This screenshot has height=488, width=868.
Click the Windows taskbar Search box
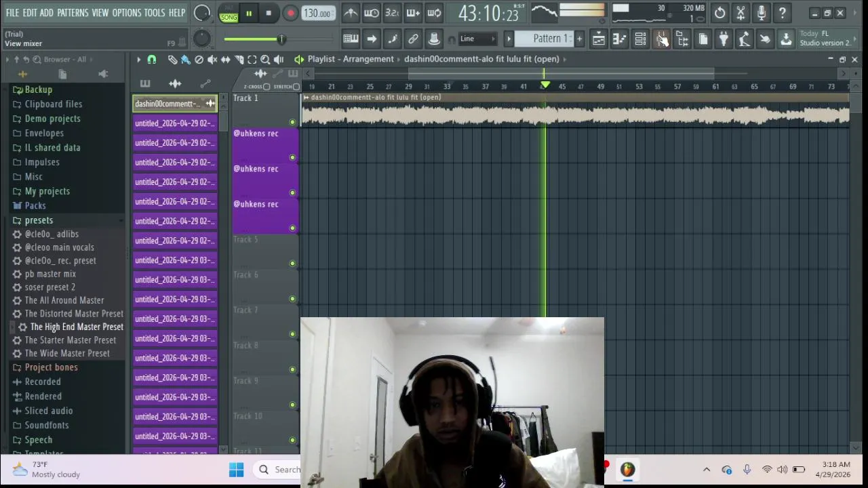(278, 469)
